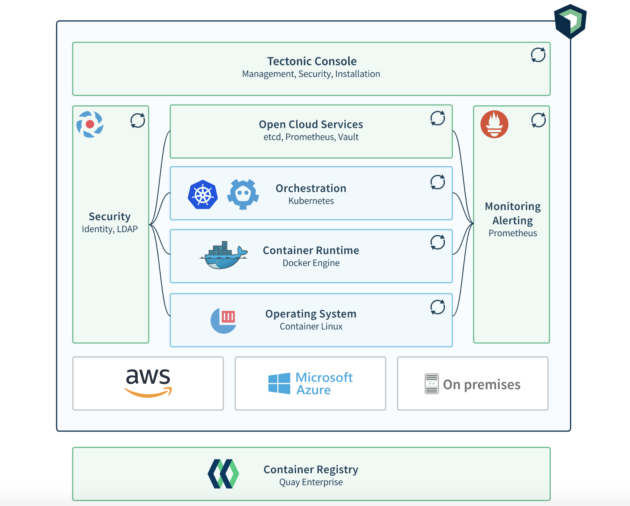This screenshot has width=630, height=506.
Task: Click refresh icon in Operating System box
Action: [x=438, y=307]
